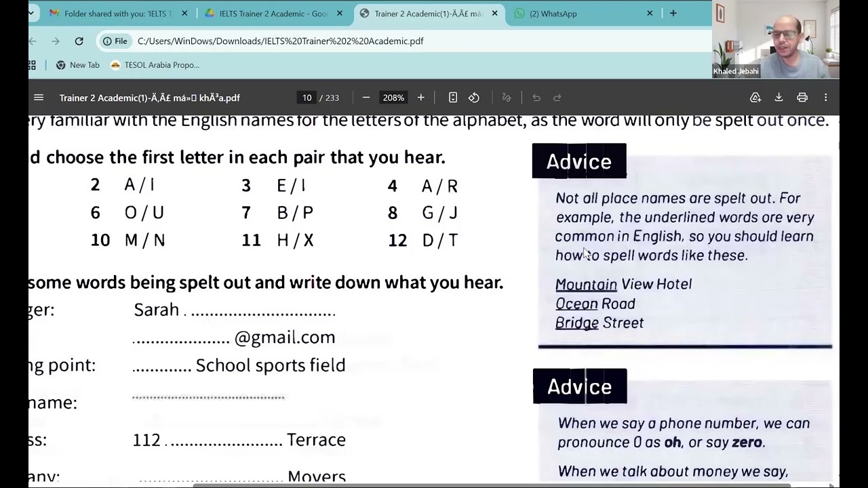Click the letter pair D / T
Screen dimensions: 868x488
pos(439,240)
